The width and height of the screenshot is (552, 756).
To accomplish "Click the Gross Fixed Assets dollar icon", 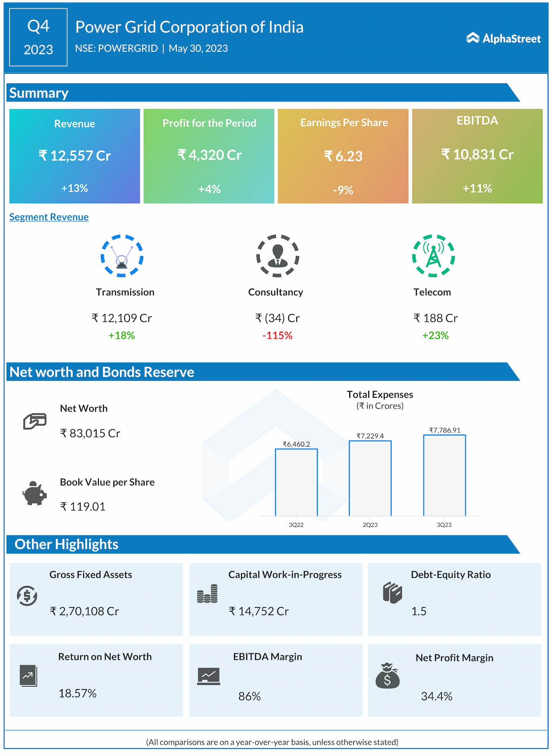I will click(27, 596).
